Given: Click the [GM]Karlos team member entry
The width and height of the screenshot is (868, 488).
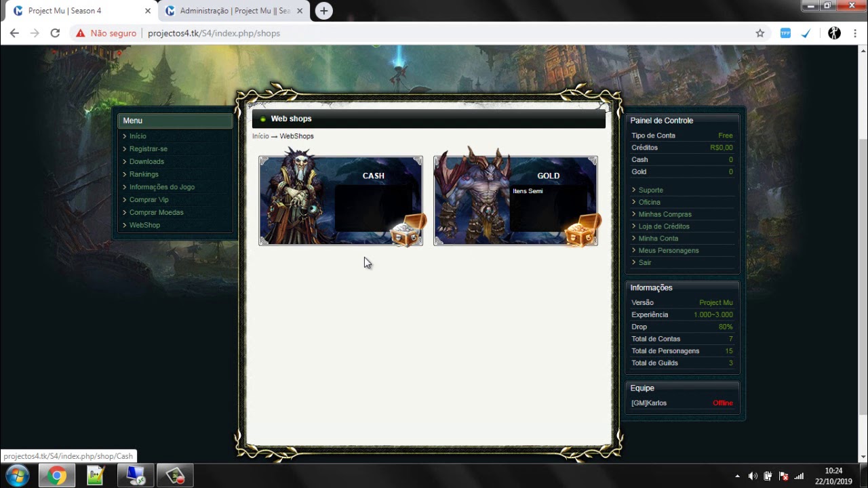Looking at the screenshot, I should click(x=649, y=403).
